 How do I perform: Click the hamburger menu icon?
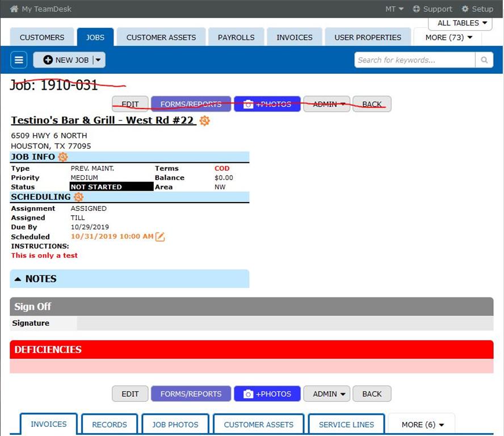click(19, 60)
